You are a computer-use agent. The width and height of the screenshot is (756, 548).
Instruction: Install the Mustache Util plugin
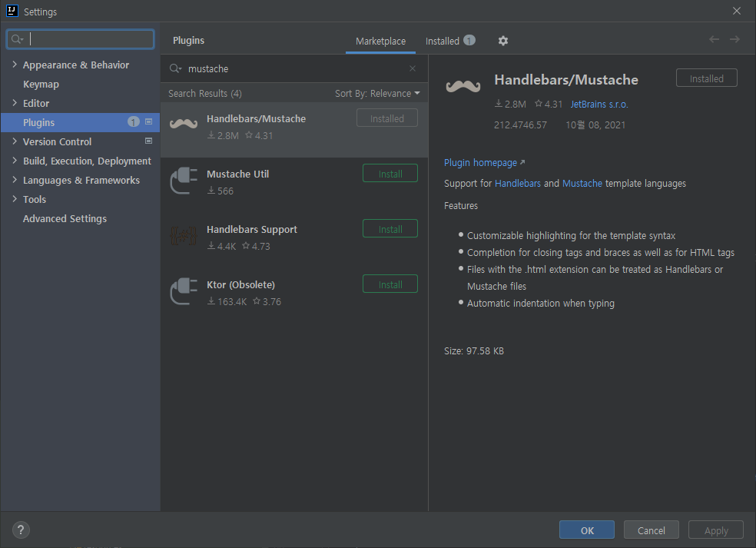tap(390, 174)
